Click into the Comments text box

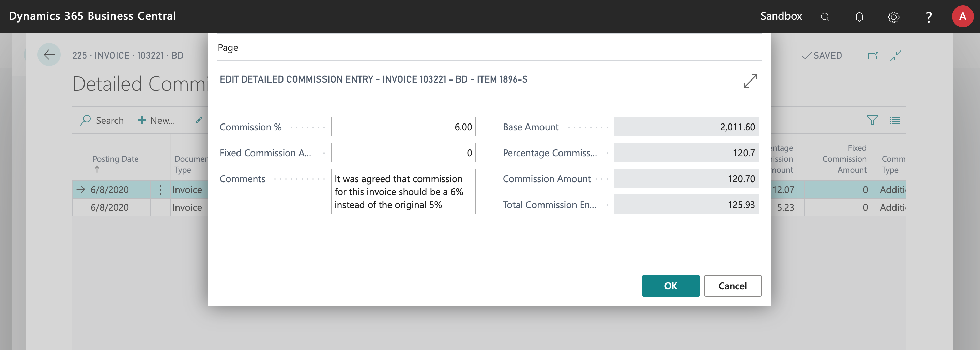pos(403,191)
